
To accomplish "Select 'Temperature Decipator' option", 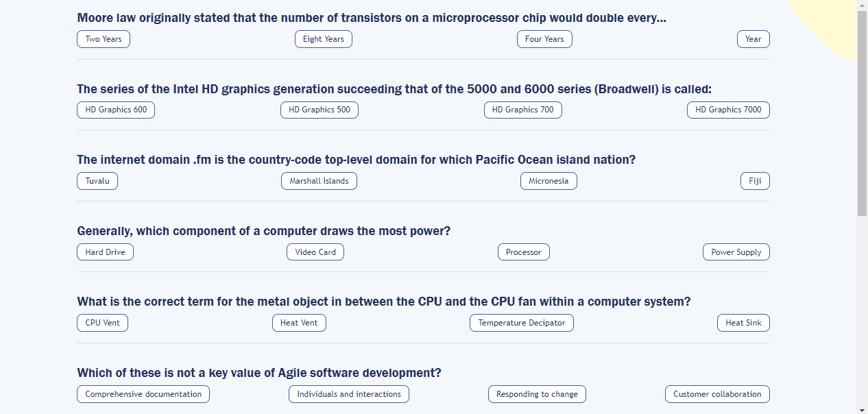I will click(522, 323).
